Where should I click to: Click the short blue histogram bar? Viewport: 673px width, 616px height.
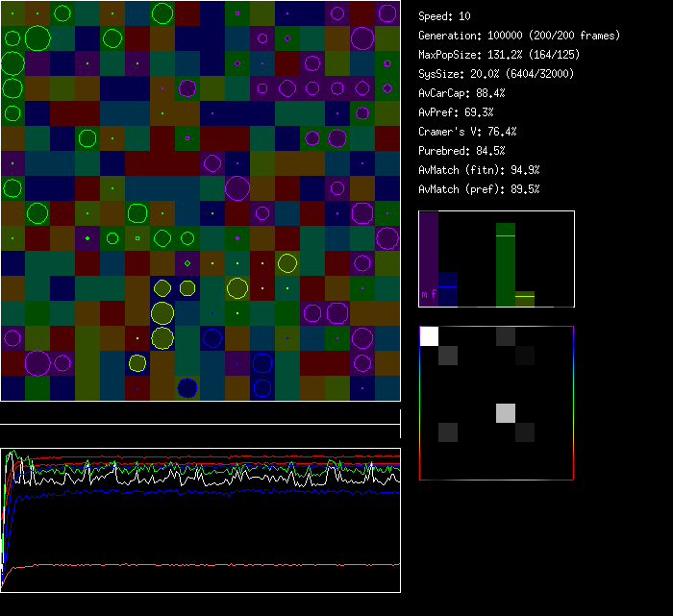point(448,290)
